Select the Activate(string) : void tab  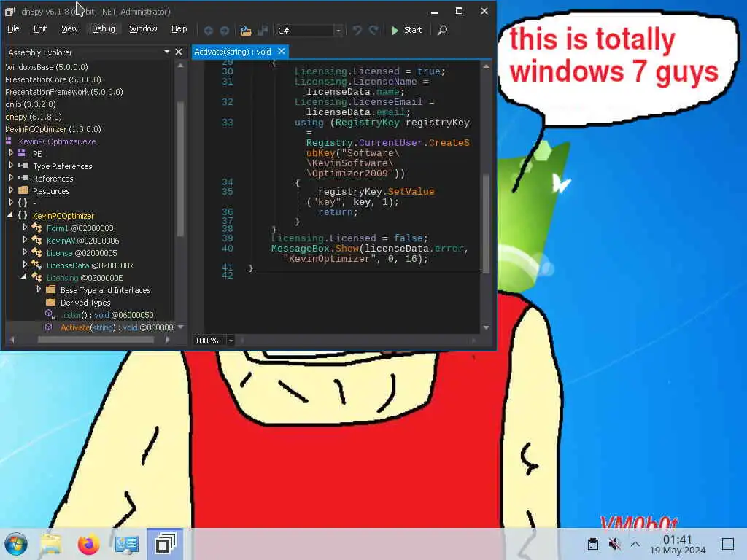[x=233, y=52]
